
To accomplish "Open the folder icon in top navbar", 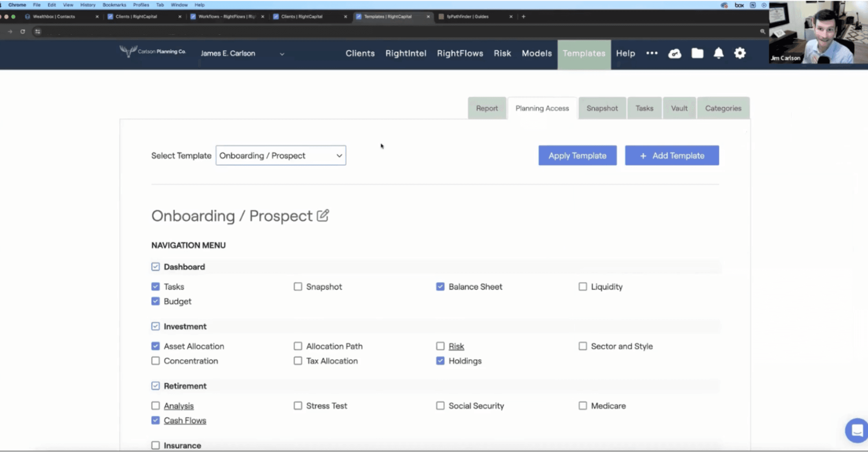I will point(697,53).
